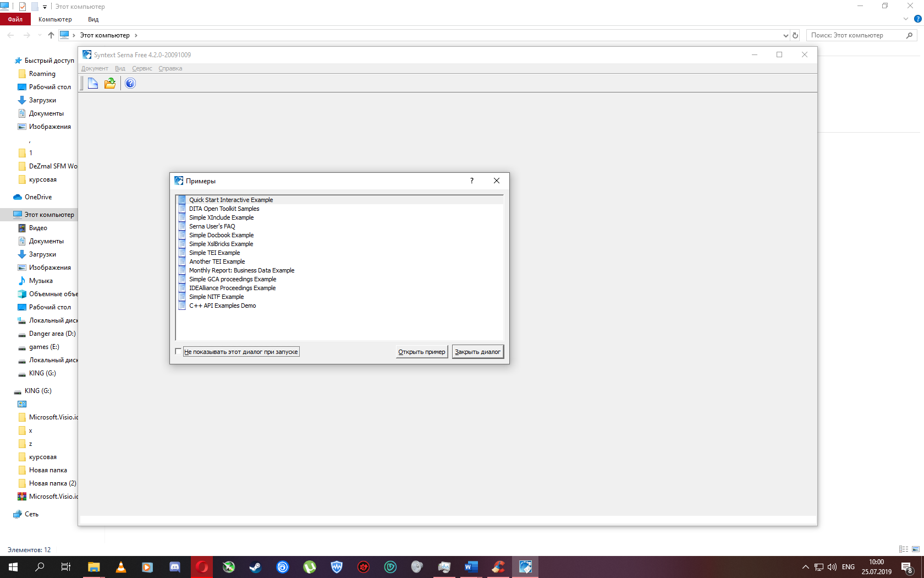Image resolution: width=924 pixels, height=578 pixels.
Task: Open the Вид ribbon tab in Explorer
Action: click(x=93, y=19)
